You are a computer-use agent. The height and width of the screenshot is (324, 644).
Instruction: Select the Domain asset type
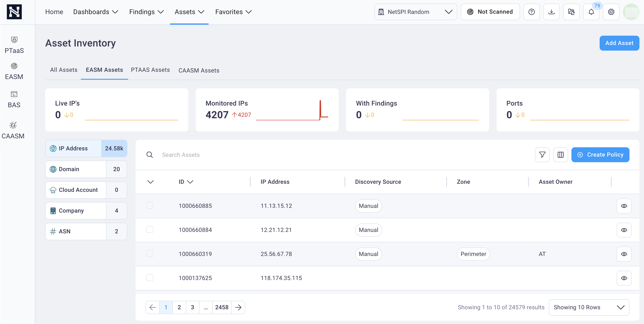point(86,169)
